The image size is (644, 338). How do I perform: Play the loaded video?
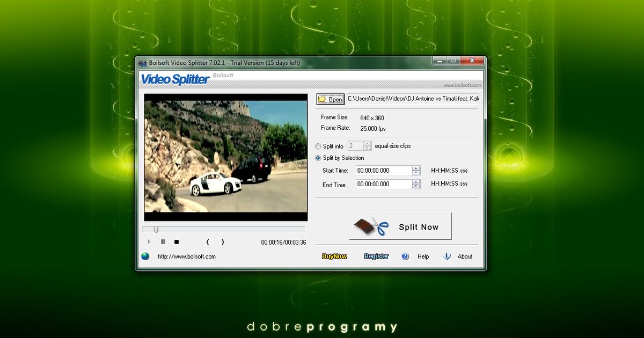pyautogui.click(x=149, y=242)
